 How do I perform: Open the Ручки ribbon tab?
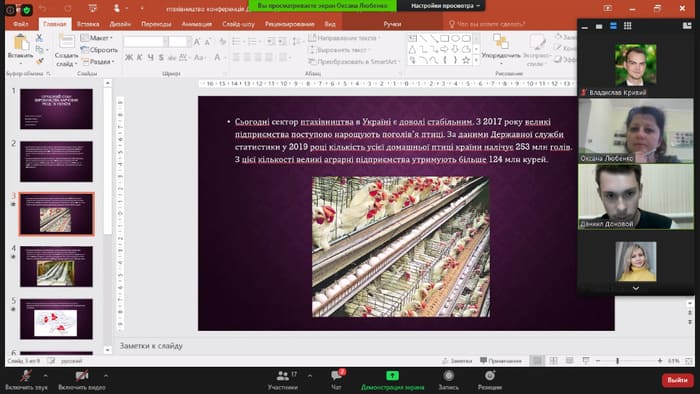point(392,24)
